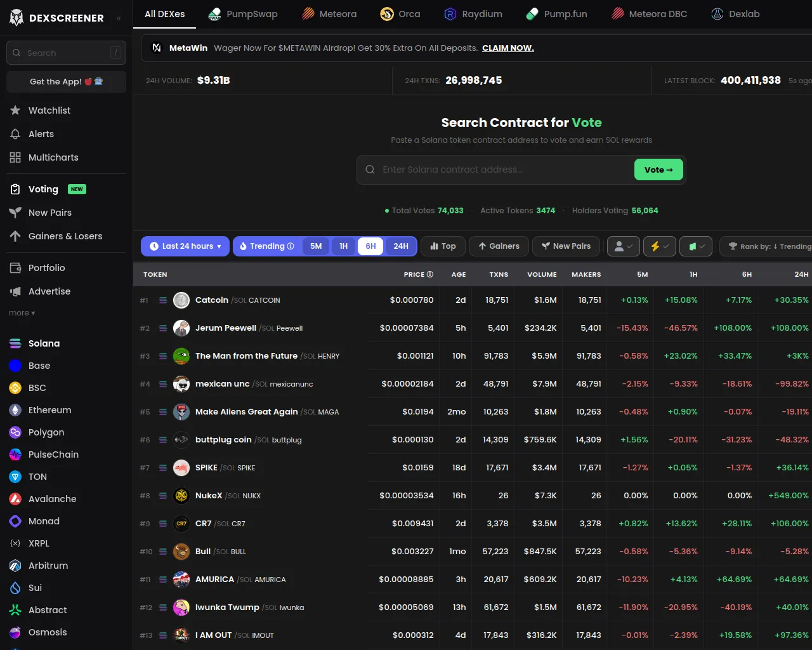Switch to the Orca tab
The height and width of the screenshot is (650, 812).
click(400, 14)
